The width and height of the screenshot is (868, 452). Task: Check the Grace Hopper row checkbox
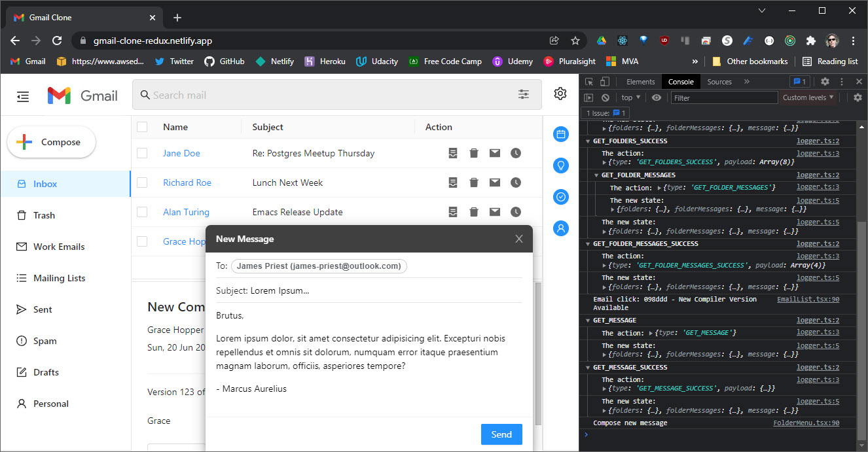[142, 241]
